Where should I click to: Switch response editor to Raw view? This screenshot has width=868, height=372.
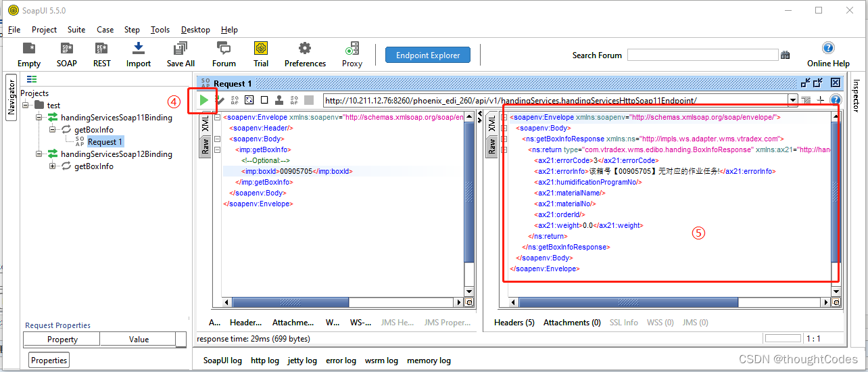[x=493, y=146]
